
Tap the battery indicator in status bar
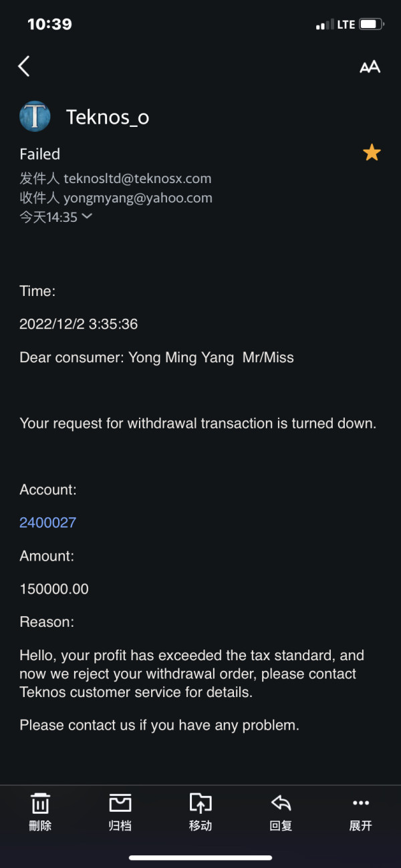pos(371,25)
